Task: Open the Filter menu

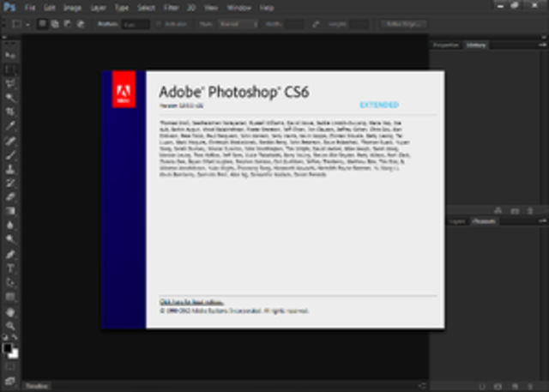Action: (x=172, y=8)
